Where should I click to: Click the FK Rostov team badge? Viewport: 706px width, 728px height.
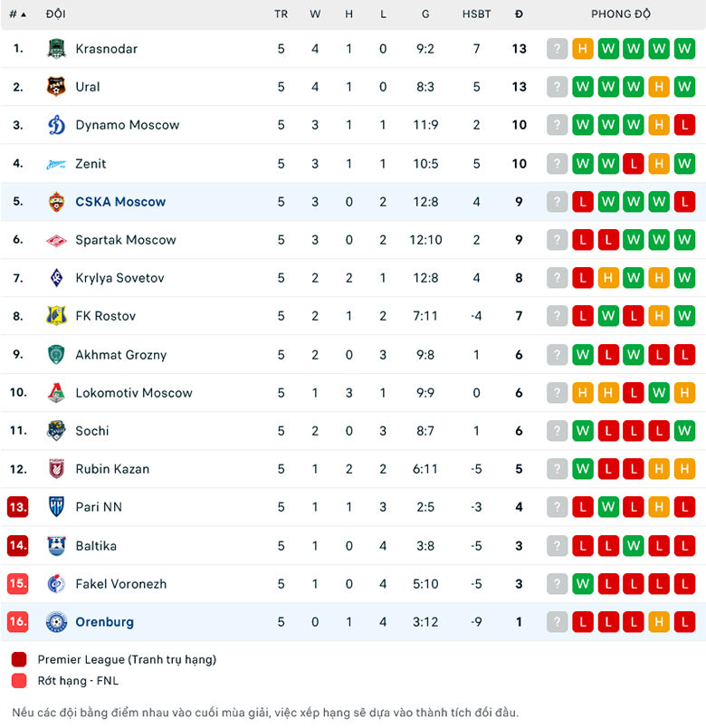tap(56, 316)
